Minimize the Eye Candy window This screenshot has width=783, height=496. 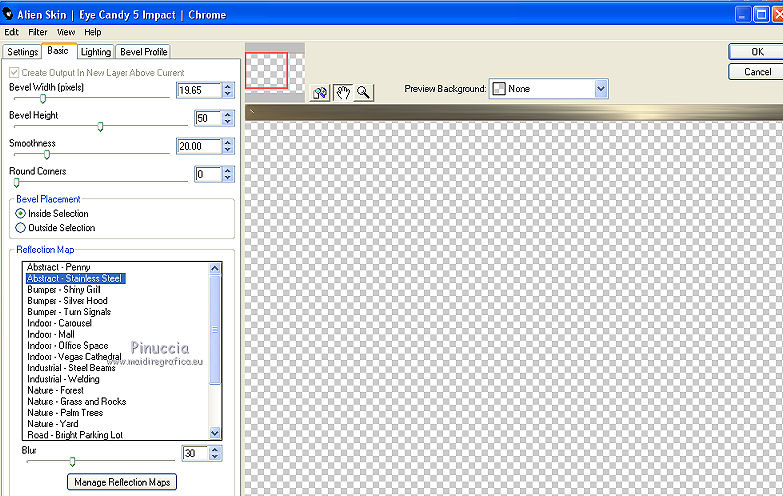tap(743, 14)
